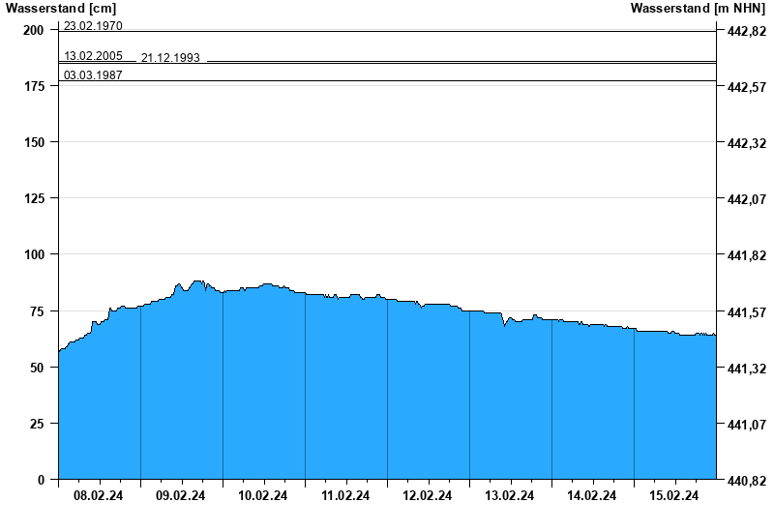This screenshot has height=532, width=774.
Task: Click the 100 tick on left axis
Action: [x=34, y=254]
